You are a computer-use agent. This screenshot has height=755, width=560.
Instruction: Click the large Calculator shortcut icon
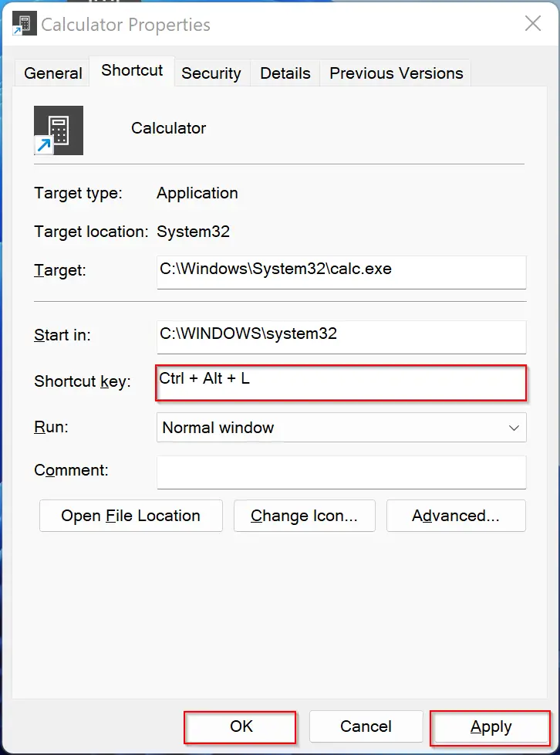pos(59,130)
